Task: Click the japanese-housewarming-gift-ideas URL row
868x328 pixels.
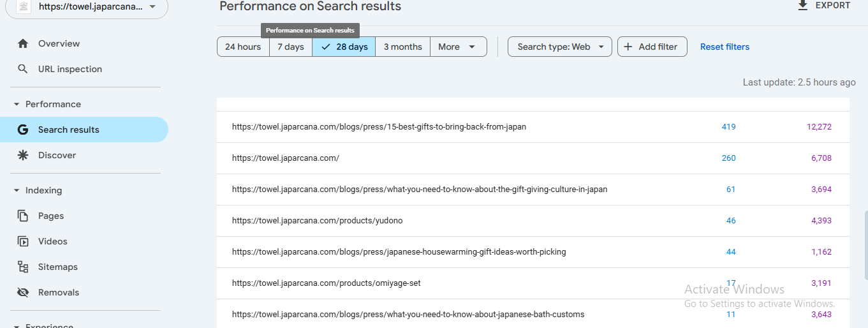Action: 533,252
